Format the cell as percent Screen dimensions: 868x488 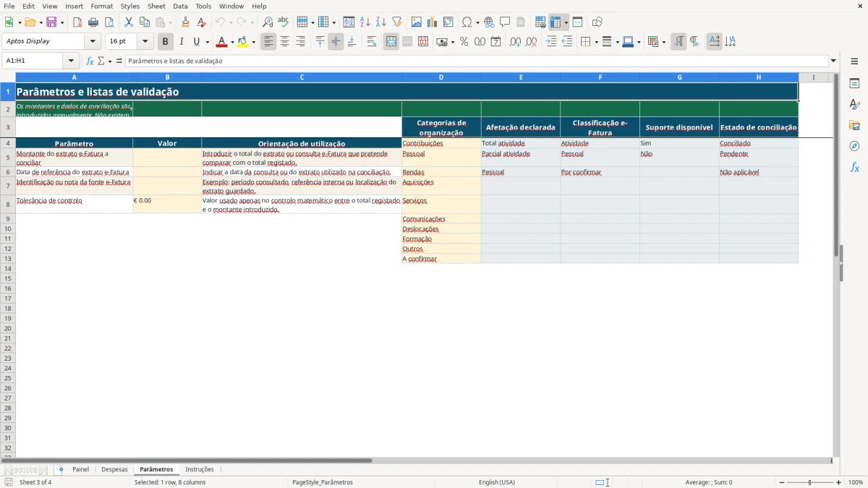[464, 42]
